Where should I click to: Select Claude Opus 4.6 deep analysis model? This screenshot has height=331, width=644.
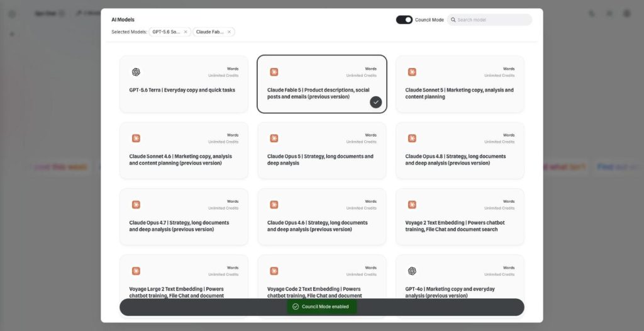click(x=322, y=216)
